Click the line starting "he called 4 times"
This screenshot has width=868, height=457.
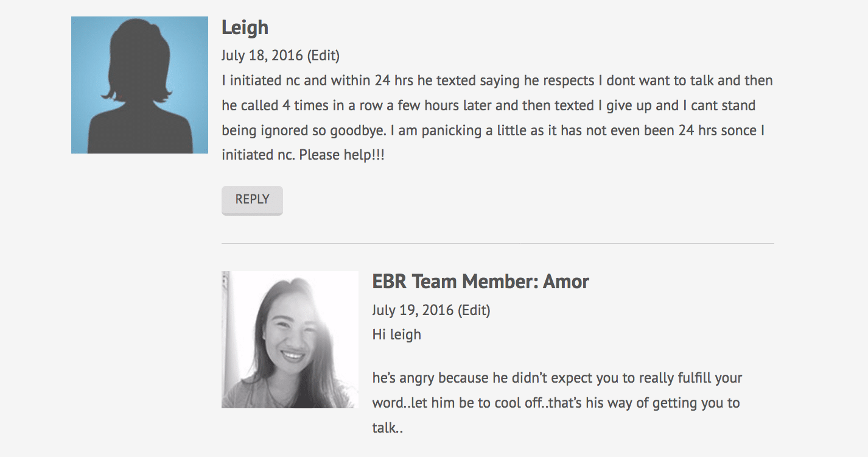point(488,105)
